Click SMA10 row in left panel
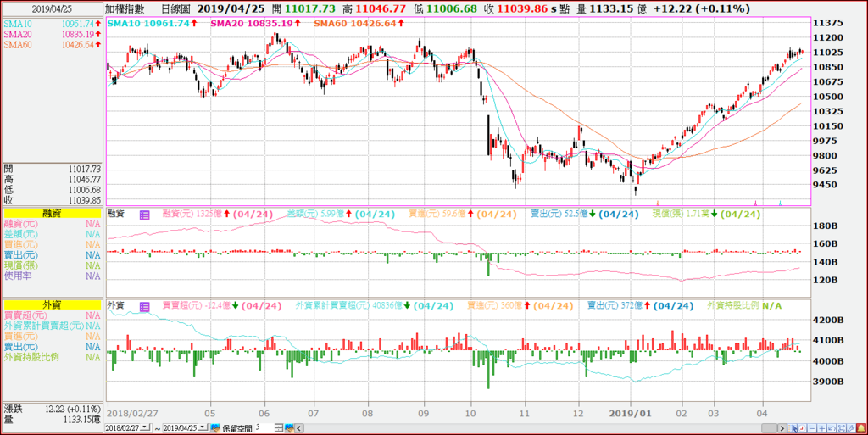Image resolution: width=868 pixels, height=435 pixels. [52, 24]
